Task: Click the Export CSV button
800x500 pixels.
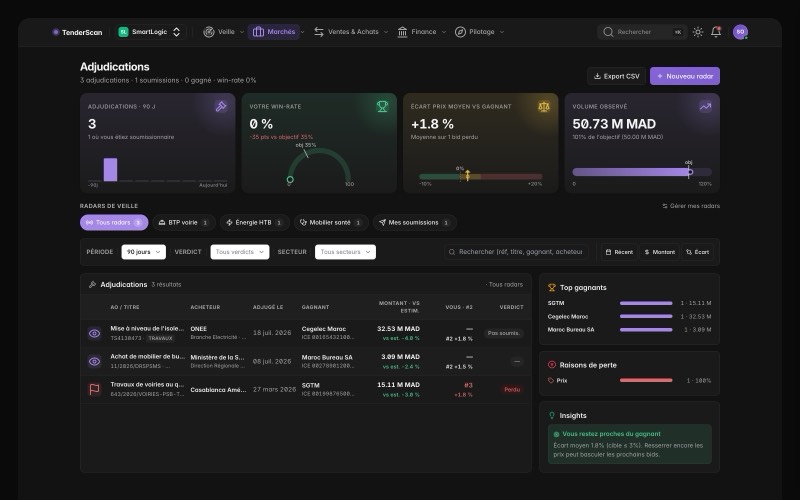Action: pos(616,76)
